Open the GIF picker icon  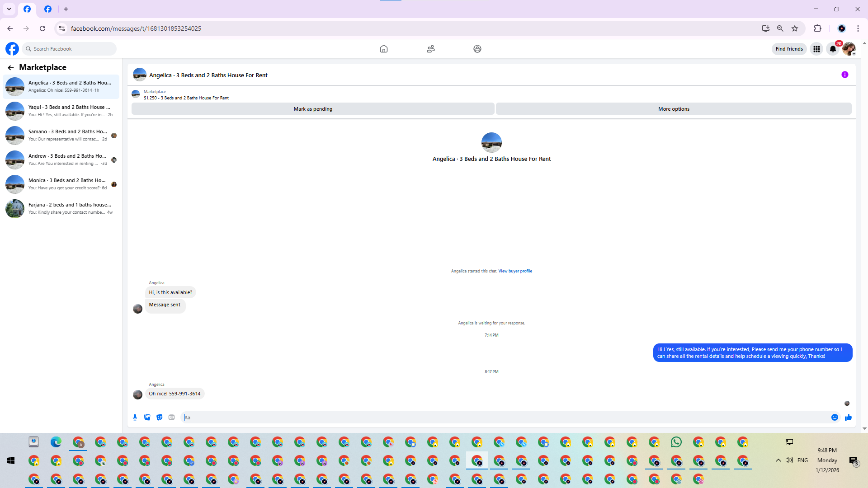[x=171, y=418]
